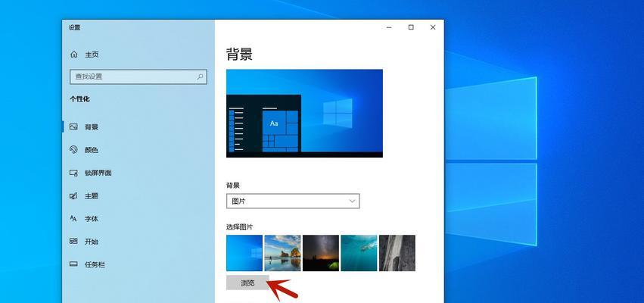Screen dimensions: 644x303
Task: Click the 主题 theme brush icon
Action: coord(73,196)
